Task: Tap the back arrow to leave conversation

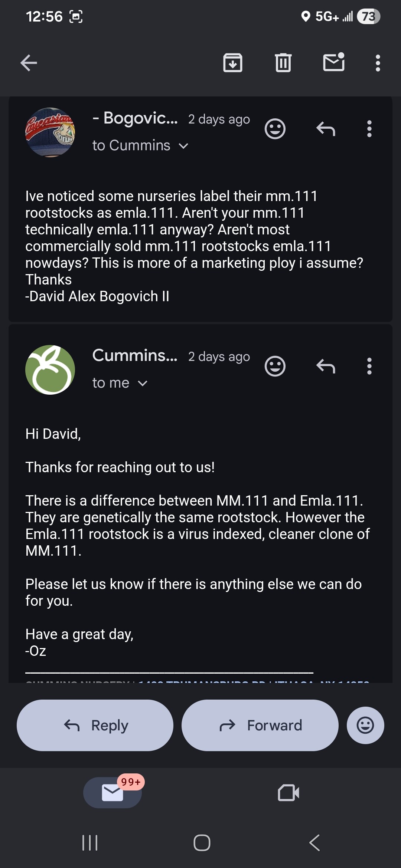Action: click(x=29, y=63)
